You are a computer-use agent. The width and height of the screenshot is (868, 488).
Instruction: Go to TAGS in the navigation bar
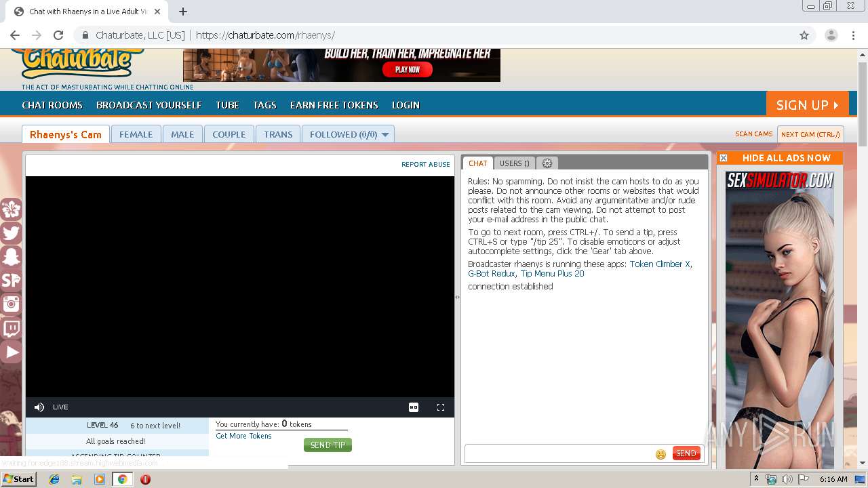(264, 105)
